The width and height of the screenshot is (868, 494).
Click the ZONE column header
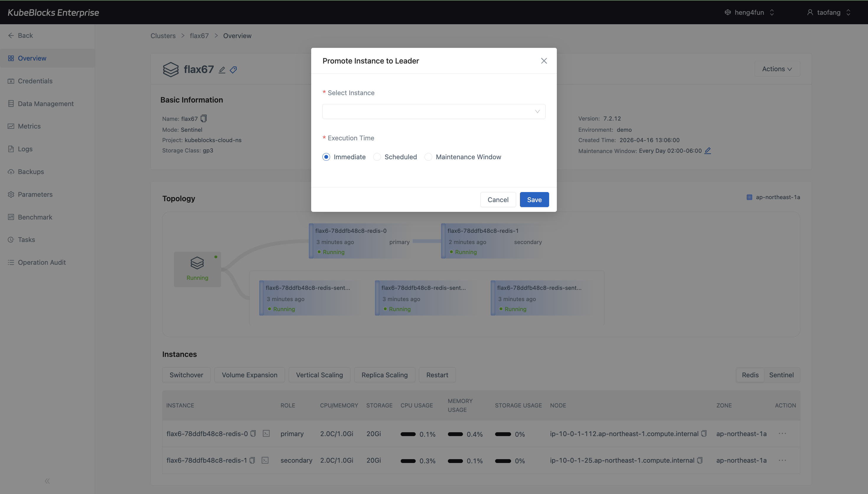click(x=724, y=405)
